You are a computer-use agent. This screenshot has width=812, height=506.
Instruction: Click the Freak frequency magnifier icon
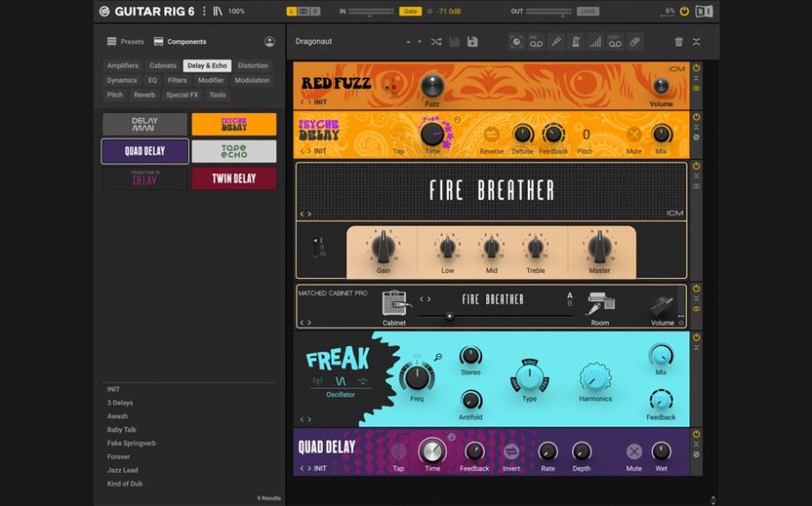click(438, 357)
